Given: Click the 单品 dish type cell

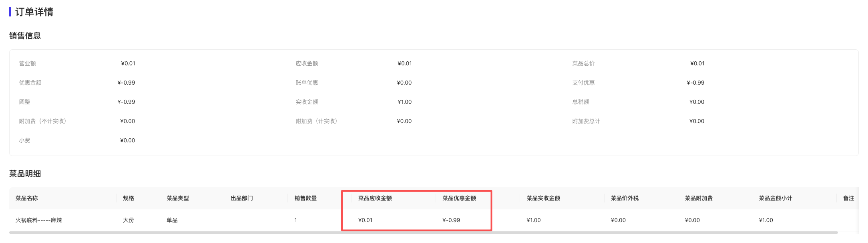Looking at the screenshot, I should (172, 220).
